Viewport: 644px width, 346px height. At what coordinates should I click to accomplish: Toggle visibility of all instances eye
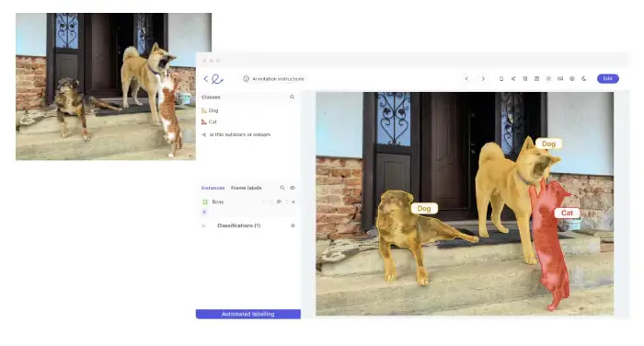point(293,188)
